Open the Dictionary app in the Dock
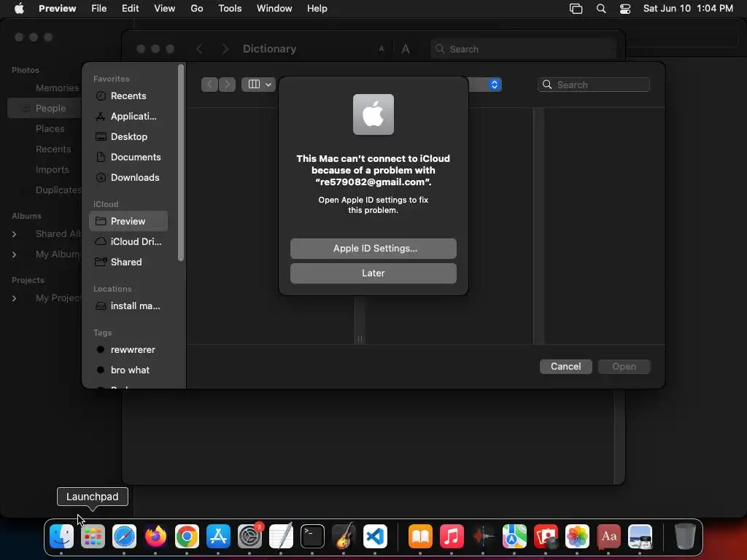 609,537
